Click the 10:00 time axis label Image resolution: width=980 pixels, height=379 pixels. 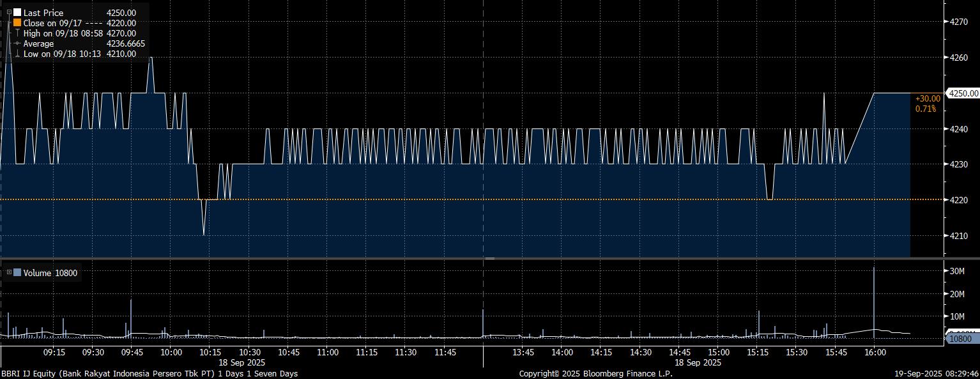point(171,352)
